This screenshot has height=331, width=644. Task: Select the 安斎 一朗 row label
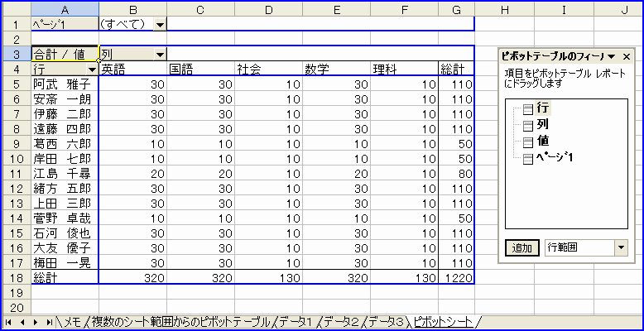65,99
